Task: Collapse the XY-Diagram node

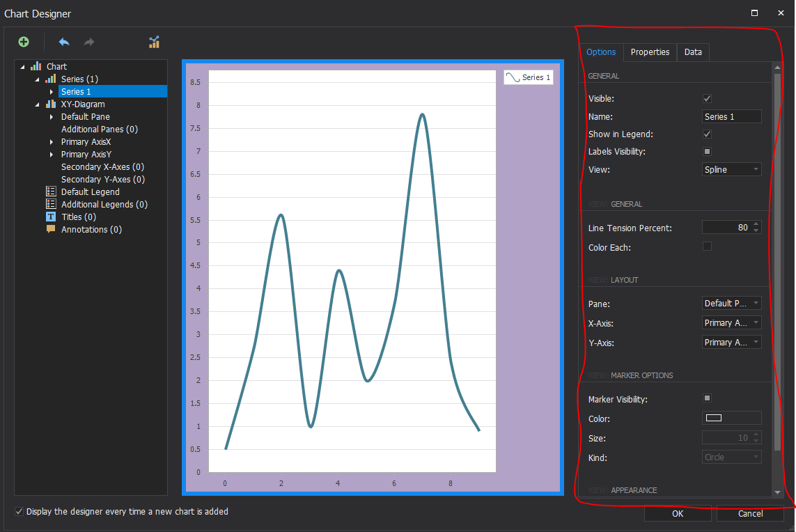Action: (x=37, y=104)
